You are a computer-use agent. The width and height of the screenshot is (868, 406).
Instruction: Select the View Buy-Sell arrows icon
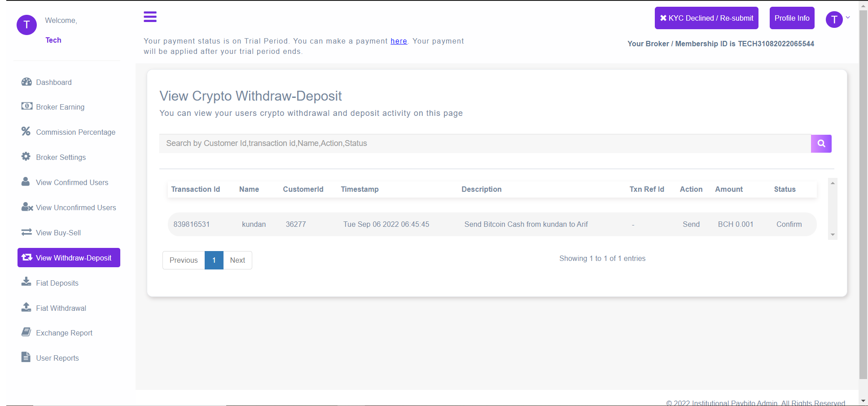[26, 232]
